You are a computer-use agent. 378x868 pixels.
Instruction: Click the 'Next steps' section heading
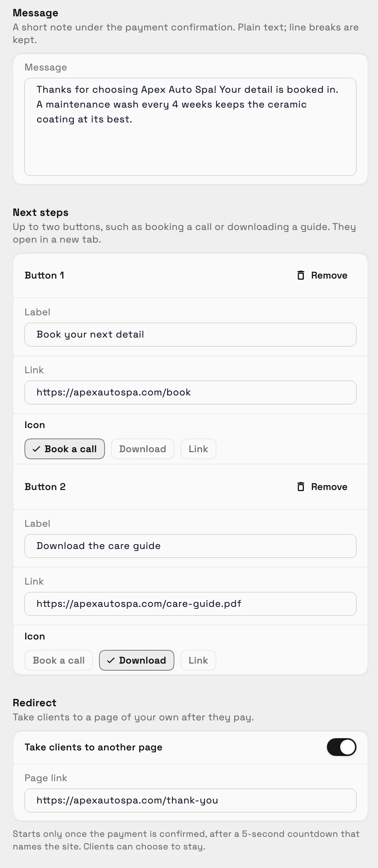tap(41, 212)
